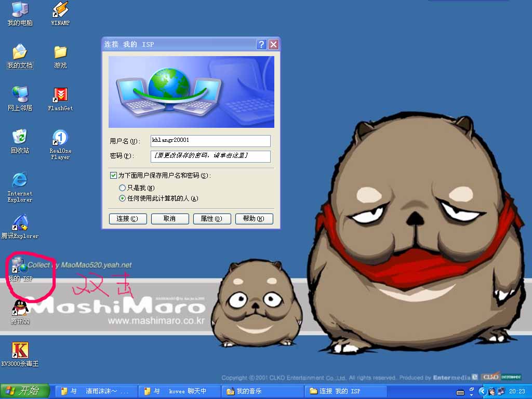Select the 回收站 recycle bin icon
Image resolution: width=532 pixels, height=399 pixels.
[20, 141]
